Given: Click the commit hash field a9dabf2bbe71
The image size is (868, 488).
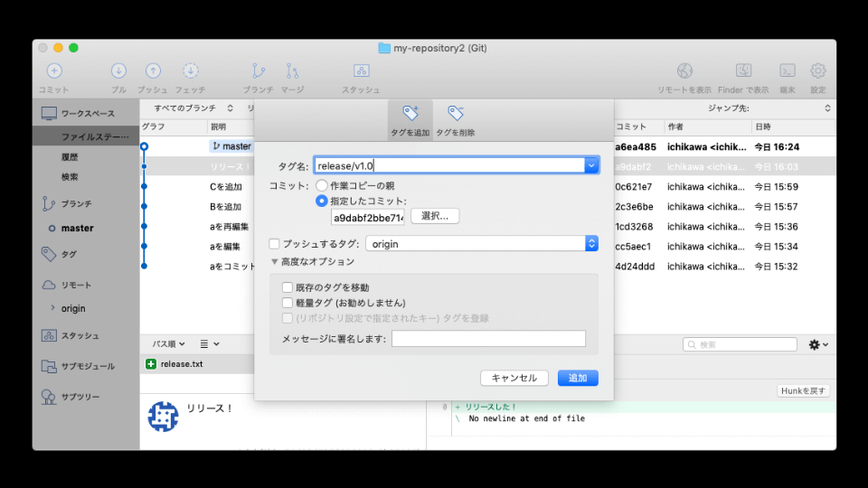Looking at the screenshot, I should (x=368, y=218).
